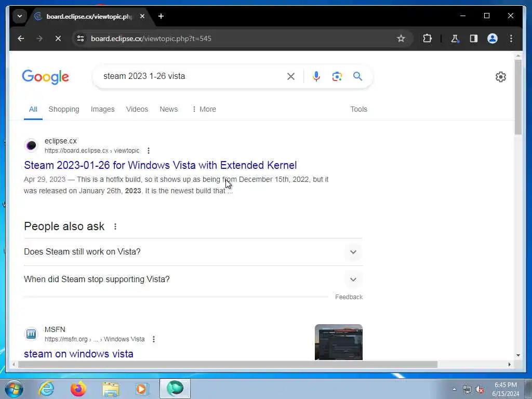Select the All results tab
532x399 pixels.
33,109
